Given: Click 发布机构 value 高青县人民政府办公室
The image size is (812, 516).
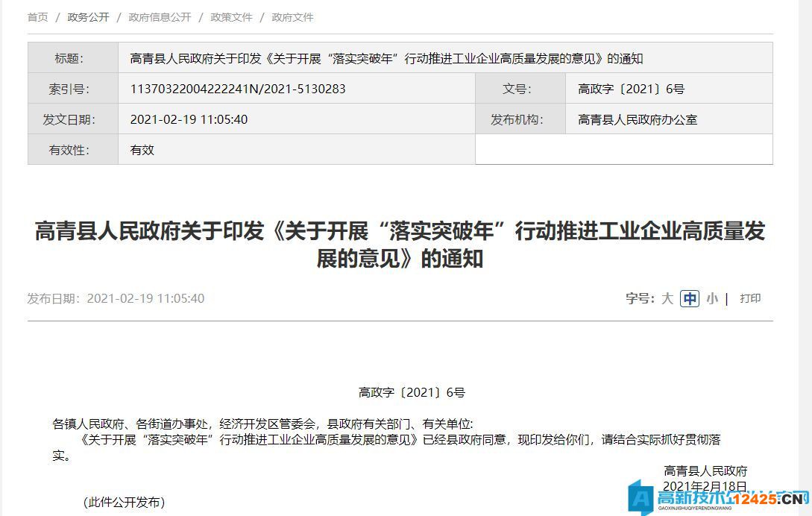Looking at the screenshot, I should pos(637,119).
